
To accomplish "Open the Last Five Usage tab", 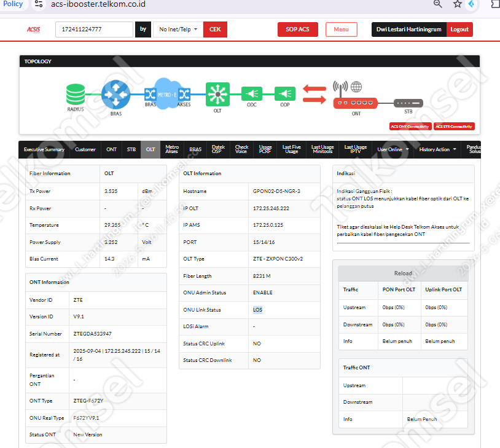I will pos(291,149).
